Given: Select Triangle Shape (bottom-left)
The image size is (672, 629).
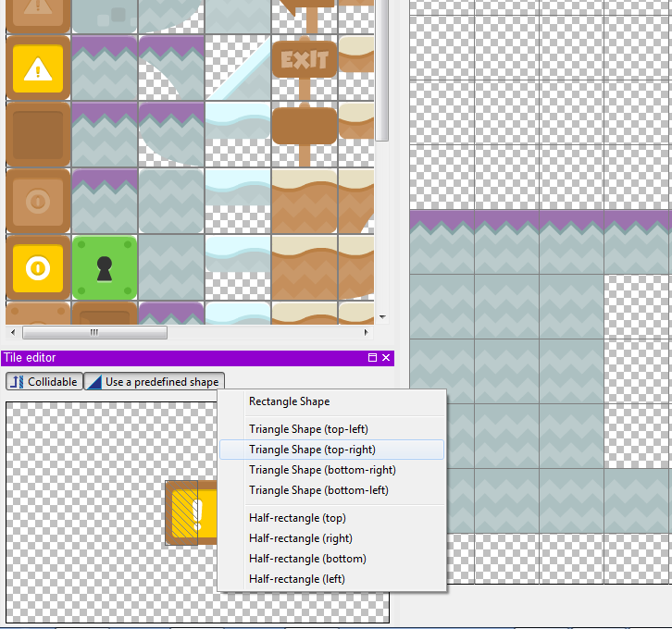Looking at the screenshot, I should 332,490.
